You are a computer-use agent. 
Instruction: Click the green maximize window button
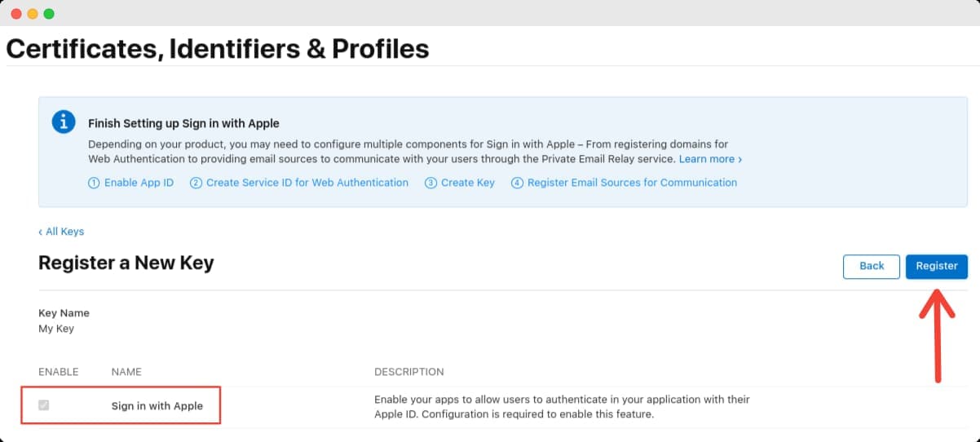coord(49,14)
